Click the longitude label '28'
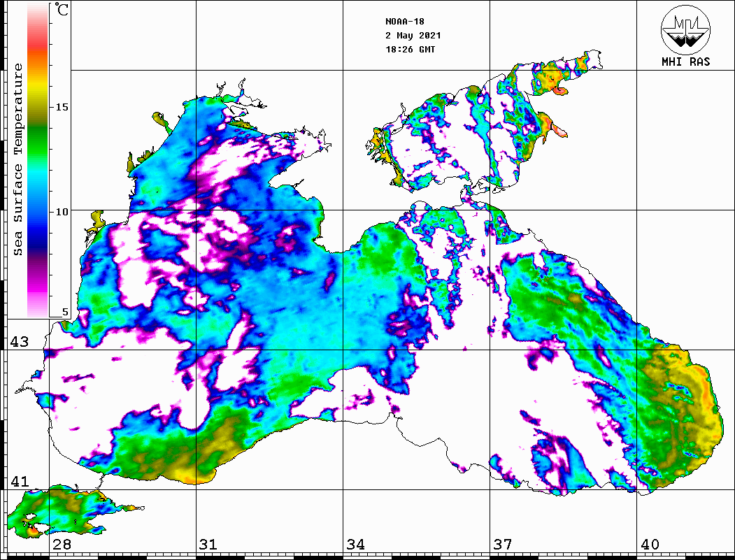Viewport: 735px width, 560px height. pos(62,545)
